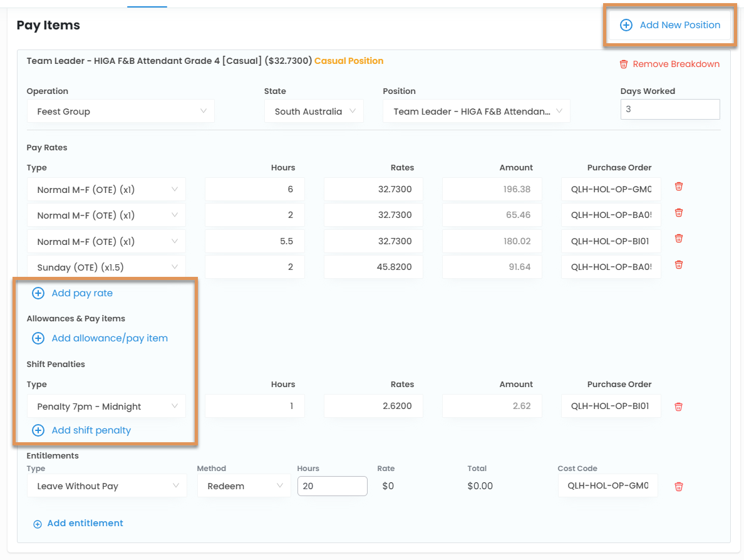The image size is (744, 560).
Task: Click Add allowance/pay item
Action: coord(109,338)
